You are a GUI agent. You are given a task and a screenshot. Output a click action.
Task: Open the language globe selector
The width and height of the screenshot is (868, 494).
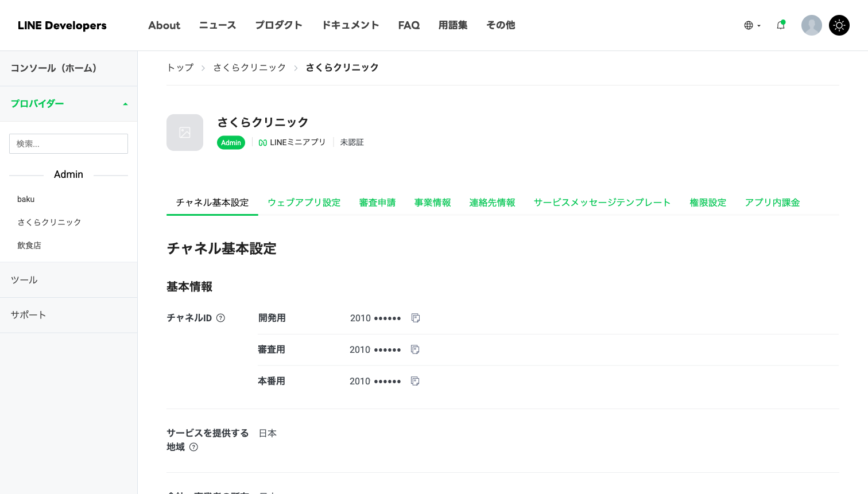[752, 25]
